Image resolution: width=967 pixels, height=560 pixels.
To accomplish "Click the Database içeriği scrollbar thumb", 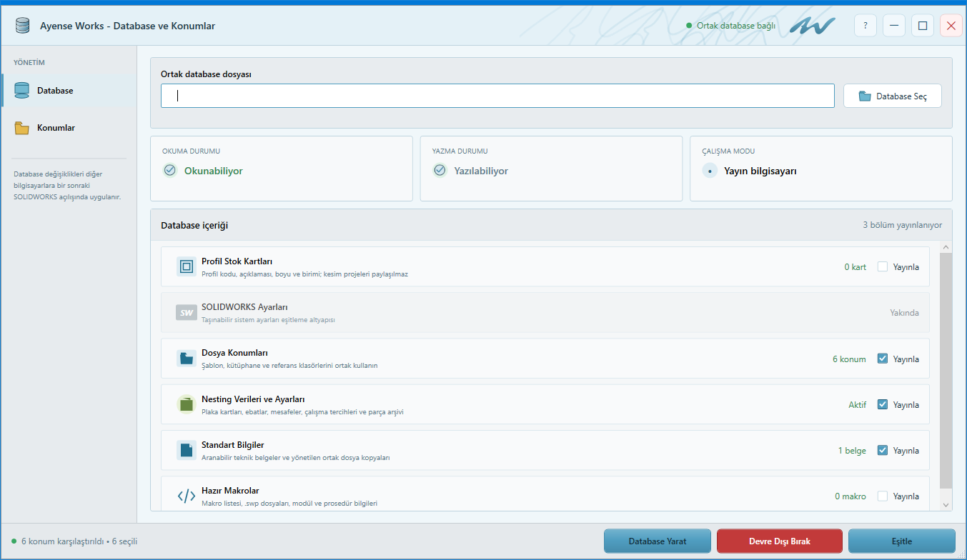I will tap(946, 370).
